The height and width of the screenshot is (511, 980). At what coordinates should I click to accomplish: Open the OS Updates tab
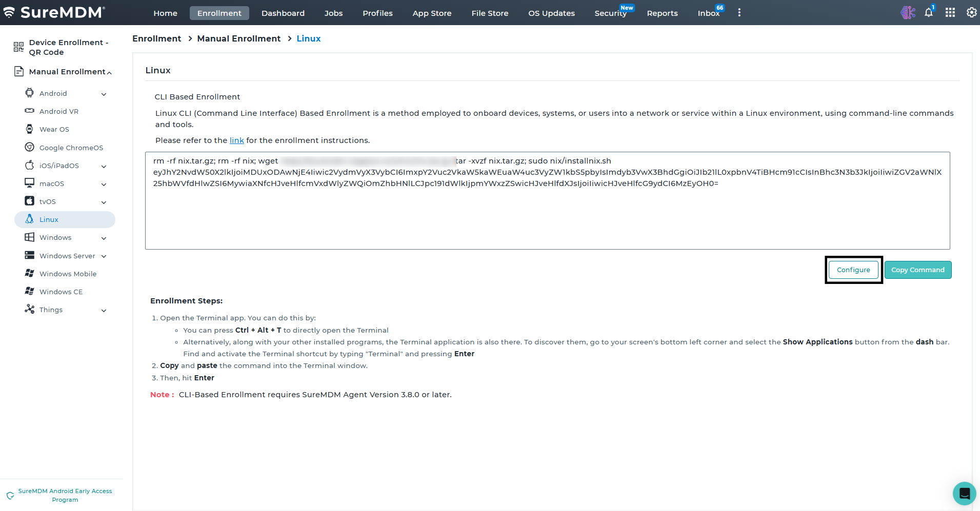(x=551, y=13)
